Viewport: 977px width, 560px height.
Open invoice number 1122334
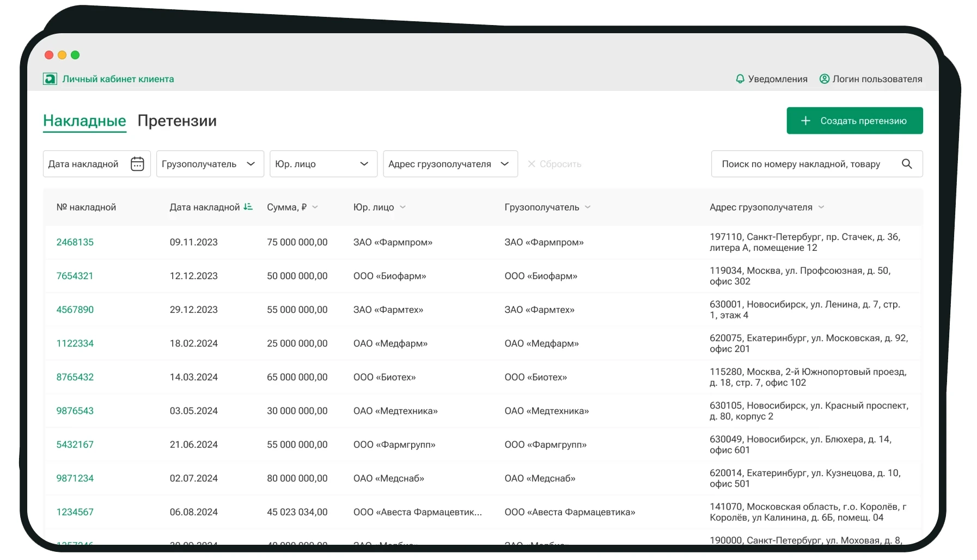(x=75, y=343)
